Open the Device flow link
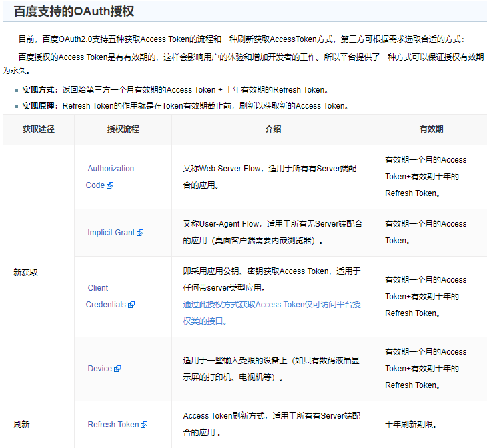Screen dimensions: 487x448 100,369
